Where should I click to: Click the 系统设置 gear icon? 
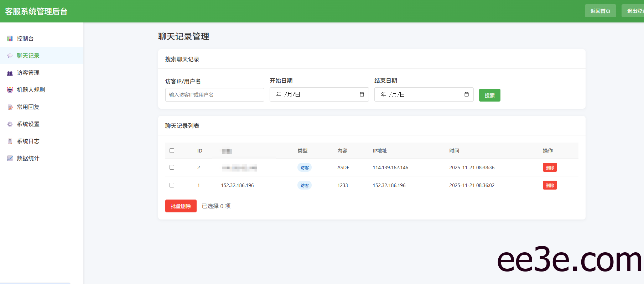(10, 124)
